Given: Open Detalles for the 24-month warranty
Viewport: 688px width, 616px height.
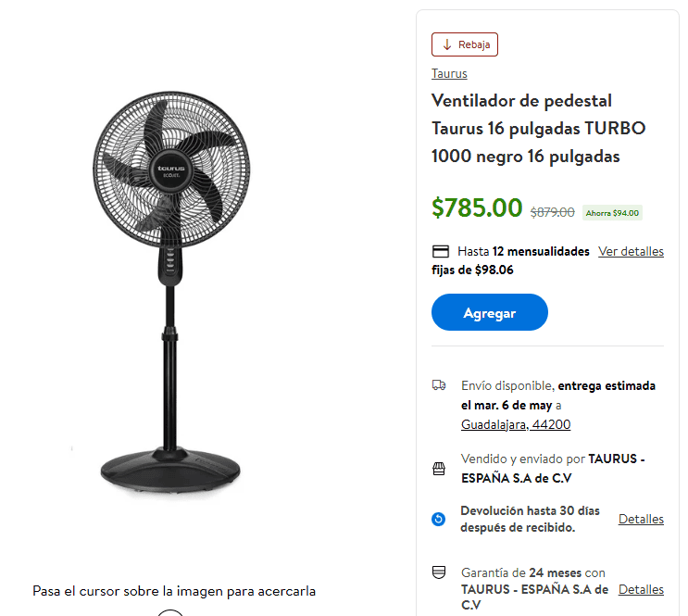Looking at the screenshot, I should tap(641, 589).
